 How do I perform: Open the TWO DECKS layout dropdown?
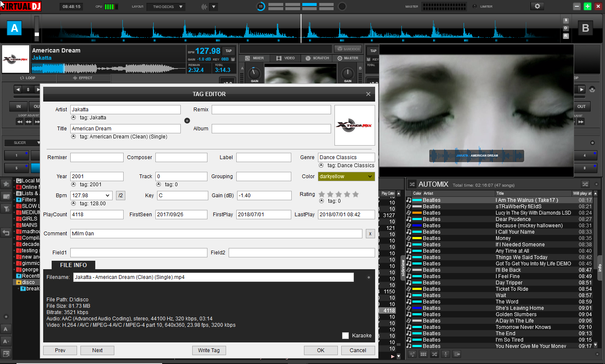coord(166,7)
